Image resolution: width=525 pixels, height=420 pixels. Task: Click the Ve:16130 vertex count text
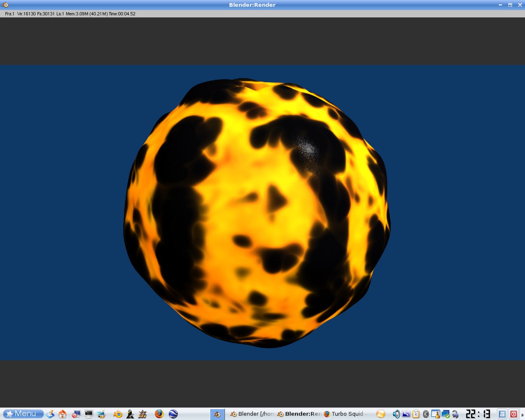click(26, 14)
